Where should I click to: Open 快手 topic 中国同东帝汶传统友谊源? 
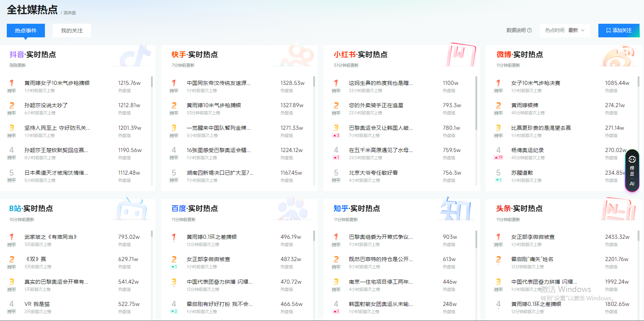tap(219, 83)
